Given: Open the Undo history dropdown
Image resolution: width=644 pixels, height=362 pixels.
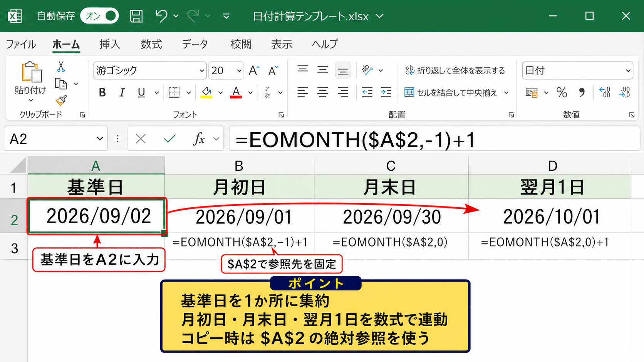Looking at the screenshot, I should point(176,16).
